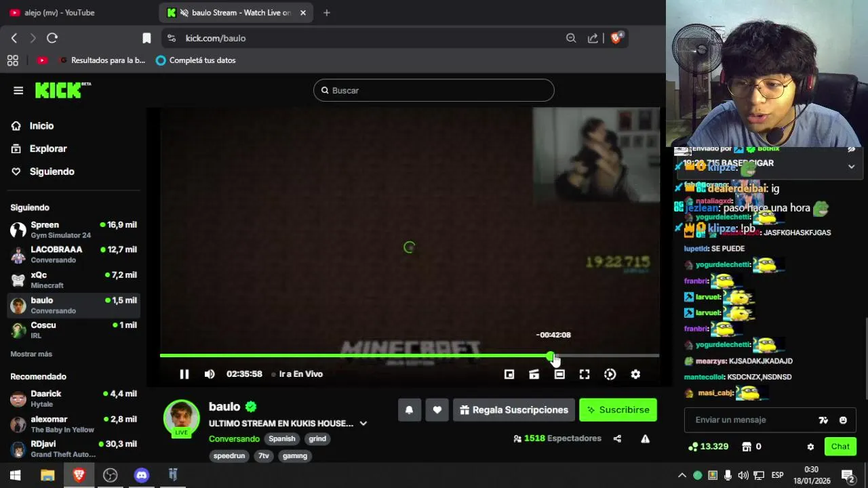Screen dimensions: 868x488
Task: Open the Conversando category link
Action: click(234, 439)
